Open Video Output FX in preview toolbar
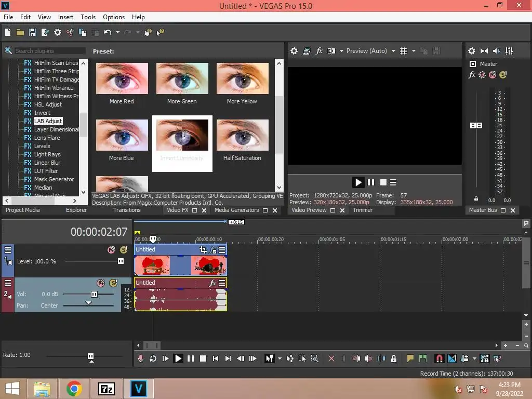 click(x=319, y=51)
